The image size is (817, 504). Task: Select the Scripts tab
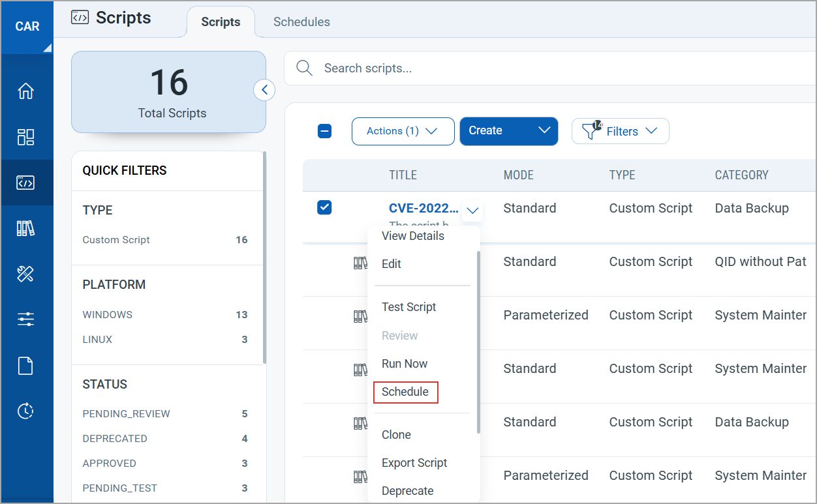tap(221, 22)
